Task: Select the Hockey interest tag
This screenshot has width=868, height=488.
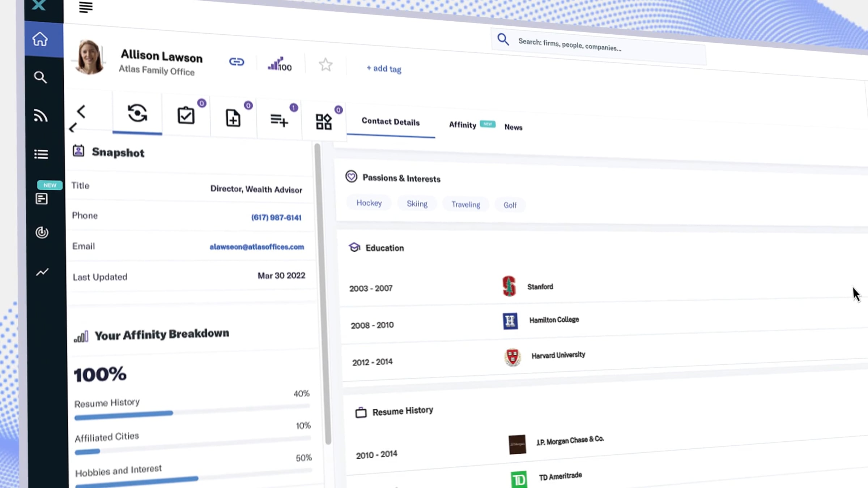Action: (369, 203)
